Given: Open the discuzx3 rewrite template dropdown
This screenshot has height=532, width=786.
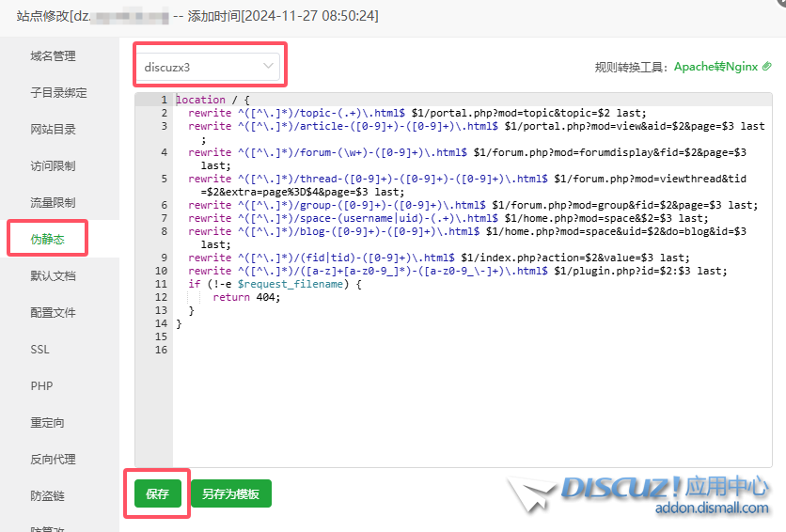Looking at the screenshot, I should click(209, 67).
